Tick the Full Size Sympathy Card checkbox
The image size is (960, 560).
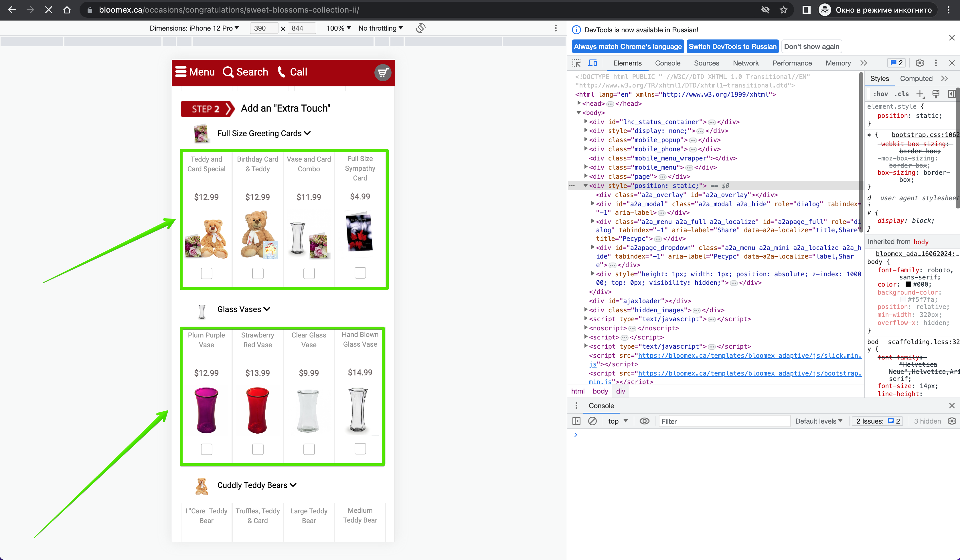click(360, 273)
